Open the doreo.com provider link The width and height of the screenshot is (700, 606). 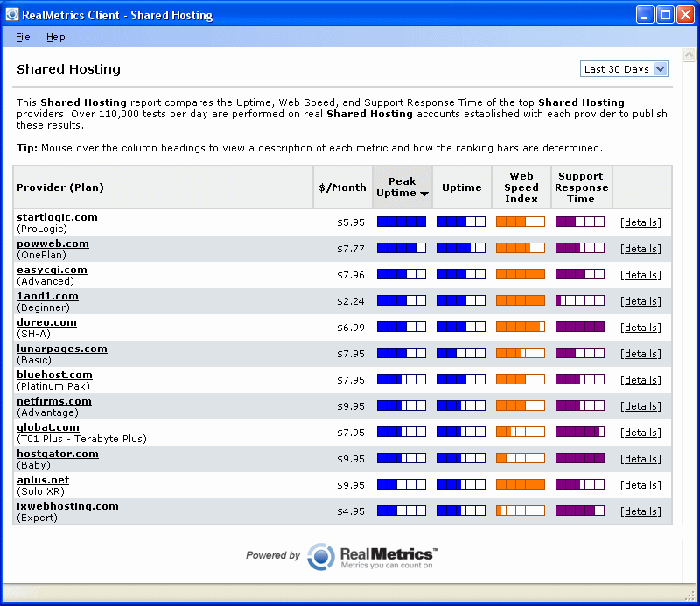click(46, 322)
